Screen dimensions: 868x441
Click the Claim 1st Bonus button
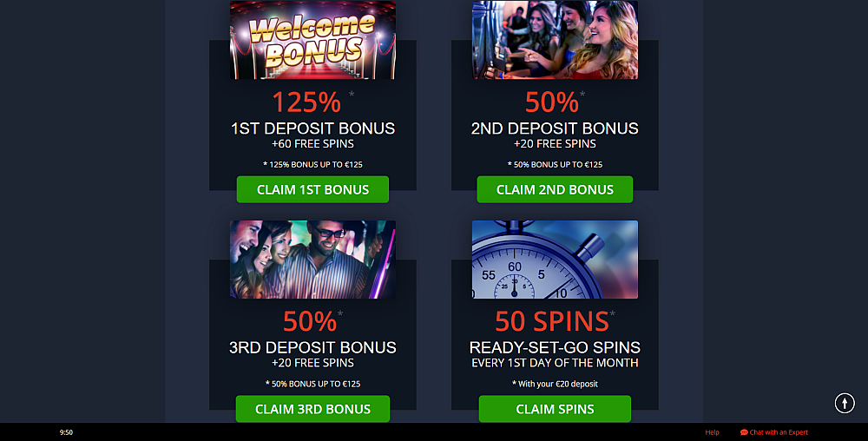(x=312, y=189)
